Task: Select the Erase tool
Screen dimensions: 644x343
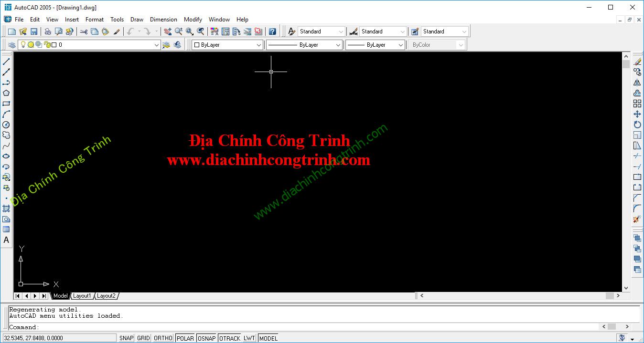Action: pyautogui.click(x=637, y=62)
